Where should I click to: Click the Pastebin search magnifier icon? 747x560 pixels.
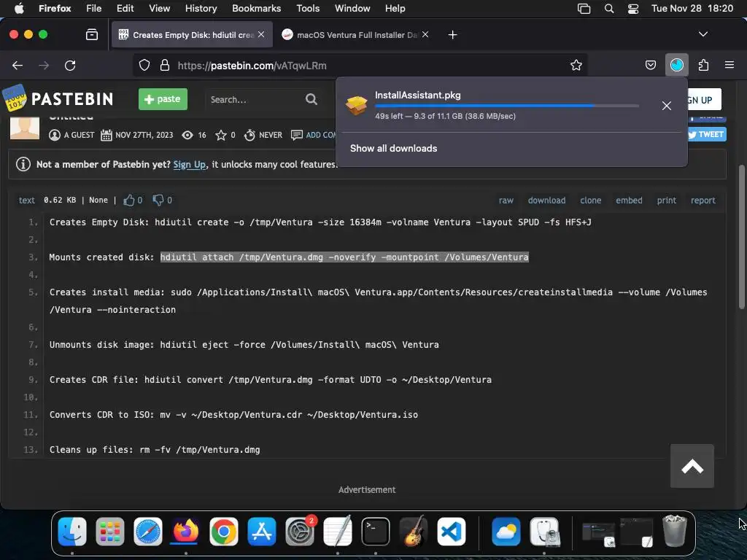tap(311, 99)
